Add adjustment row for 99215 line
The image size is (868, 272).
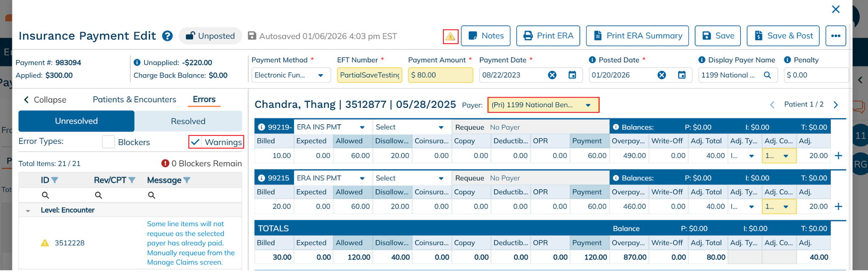point(838,207)
